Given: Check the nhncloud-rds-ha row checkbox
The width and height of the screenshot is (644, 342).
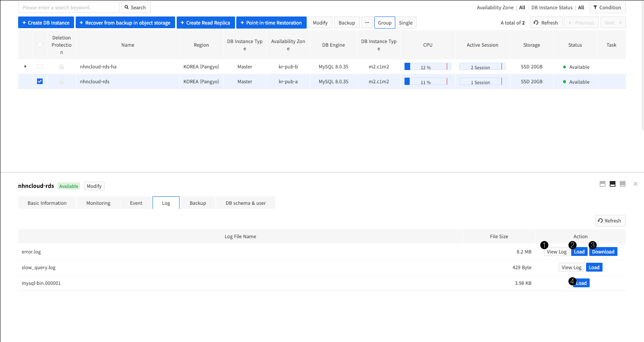Looking at the screenshot, I should (40, 66).
